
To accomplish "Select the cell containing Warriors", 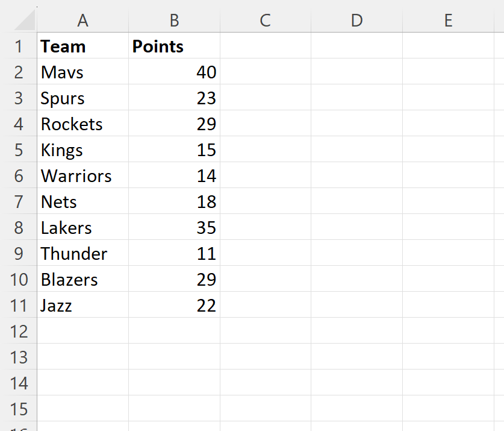I will [x=83, y=175].
